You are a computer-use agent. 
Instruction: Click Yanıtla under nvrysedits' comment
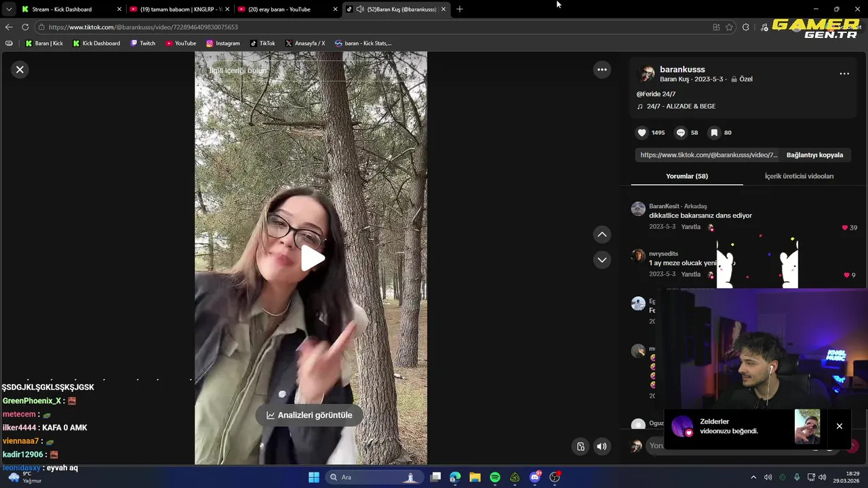tap(690, 274)
